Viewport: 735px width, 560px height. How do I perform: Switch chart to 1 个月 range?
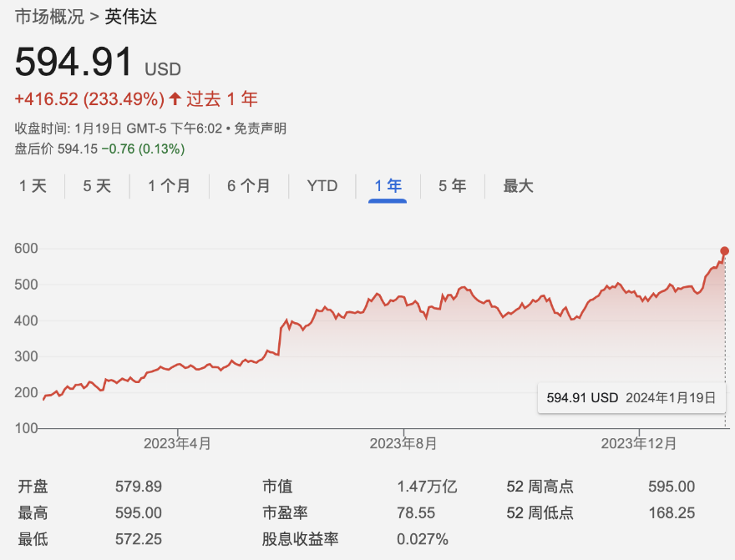tap(169, 186)
